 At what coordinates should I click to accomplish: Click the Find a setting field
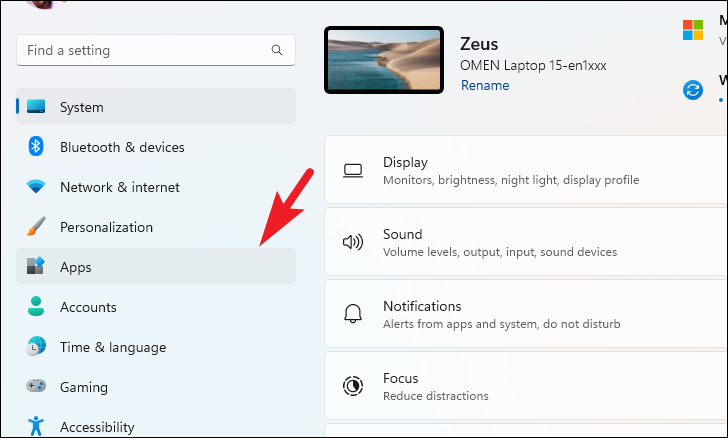[x=156, y=50]
